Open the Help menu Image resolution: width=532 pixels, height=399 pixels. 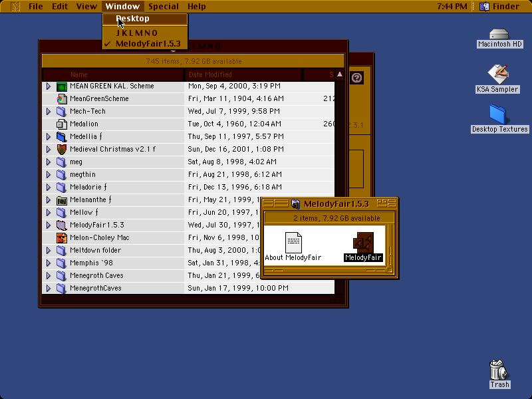[197, 6]
